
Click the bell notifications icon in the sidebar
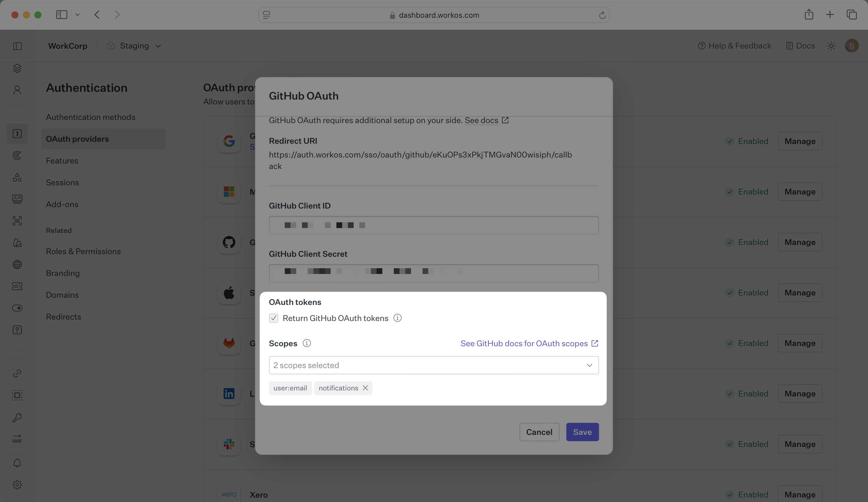pos(17,463)
